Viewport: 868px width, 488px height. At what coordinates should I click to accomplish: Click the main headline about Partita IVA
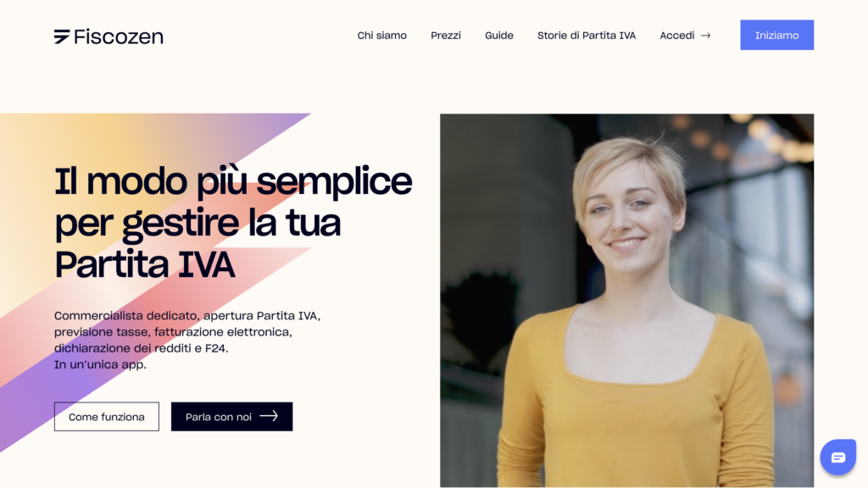pos(233,223)
